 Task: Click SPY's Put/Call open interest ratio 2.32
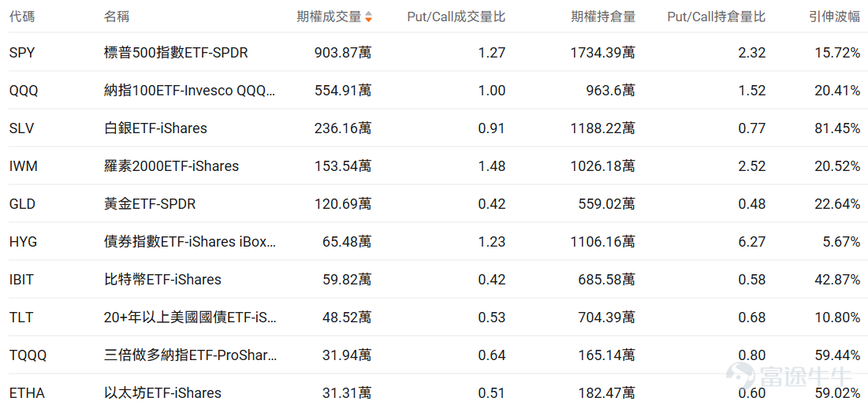click(753, 53)
